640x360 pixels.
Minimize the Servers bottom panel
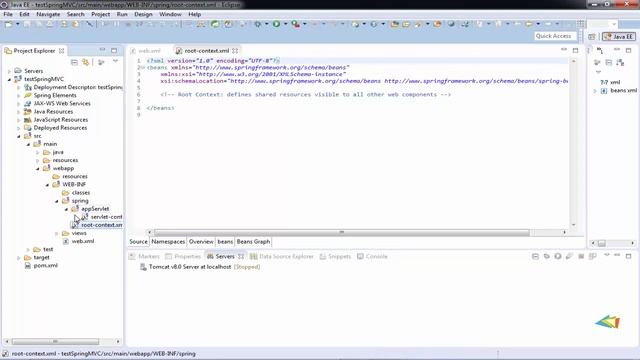(617, 256)
